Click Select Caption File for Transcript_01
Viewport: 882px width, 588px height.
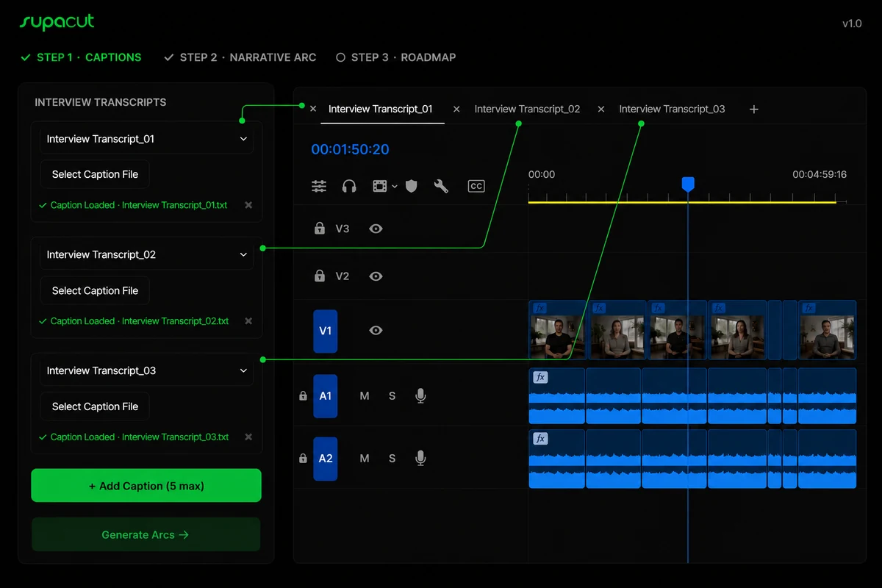[x=95, y=174]
